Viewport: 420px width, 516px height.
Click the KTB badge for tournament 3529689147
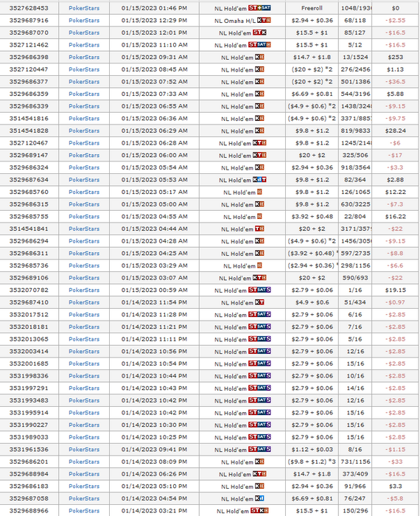coord(259,155)
